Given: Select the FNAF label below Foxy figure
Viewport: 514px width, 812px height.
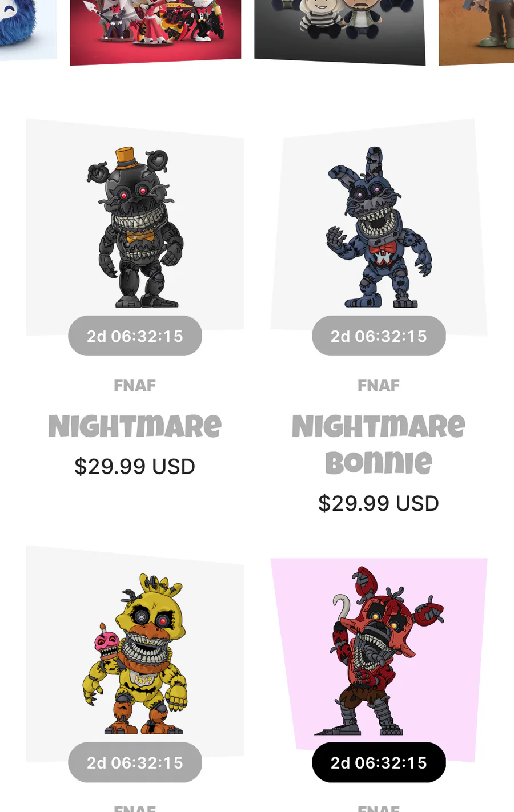Looking at the screenshot, I should click(x=379, y=808).
